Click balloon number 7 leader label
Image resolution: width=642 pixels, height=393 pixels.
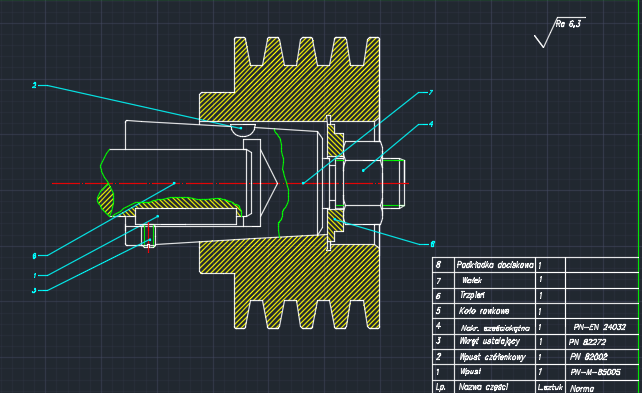(x=431, y=93)
